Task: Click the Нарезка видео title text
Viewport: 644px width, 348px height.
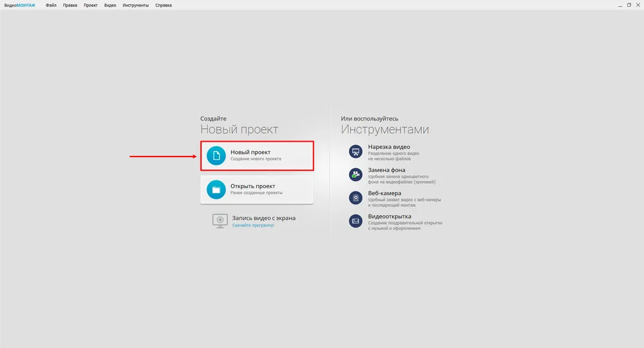Action: tap(389, 147)
